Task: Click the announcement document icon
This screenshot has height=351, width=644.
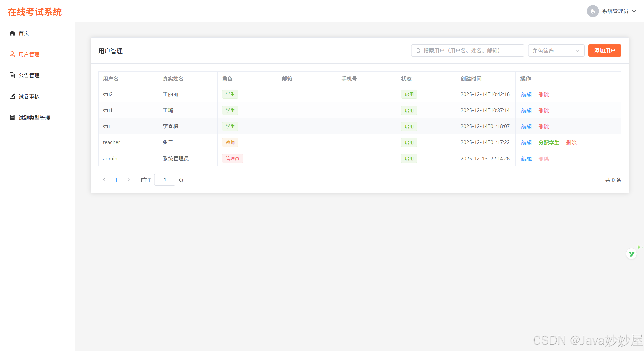Action: coord(12,75)
